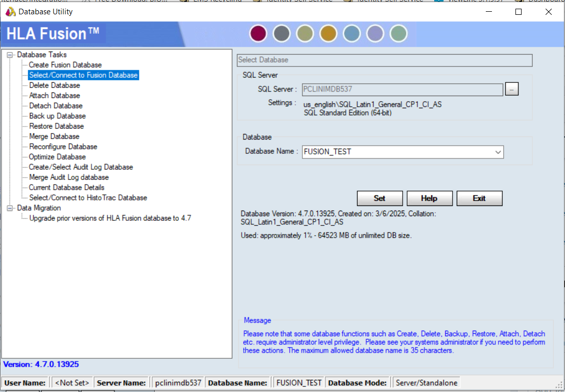The width and height of the screenshot is (565, 392).
Task: Click the steel blue circle in the header
Action: pos(351,34)
